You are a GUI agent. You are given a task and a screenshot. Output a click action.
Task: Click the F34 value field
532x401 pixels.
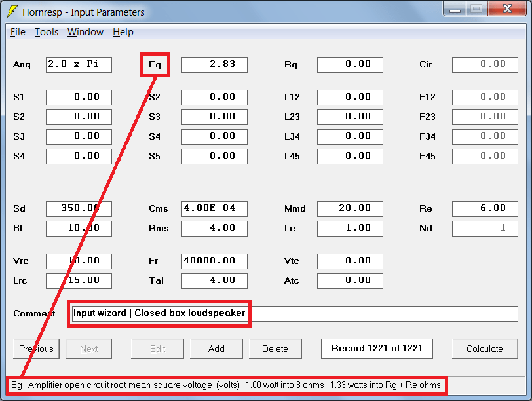coord(485,137)
